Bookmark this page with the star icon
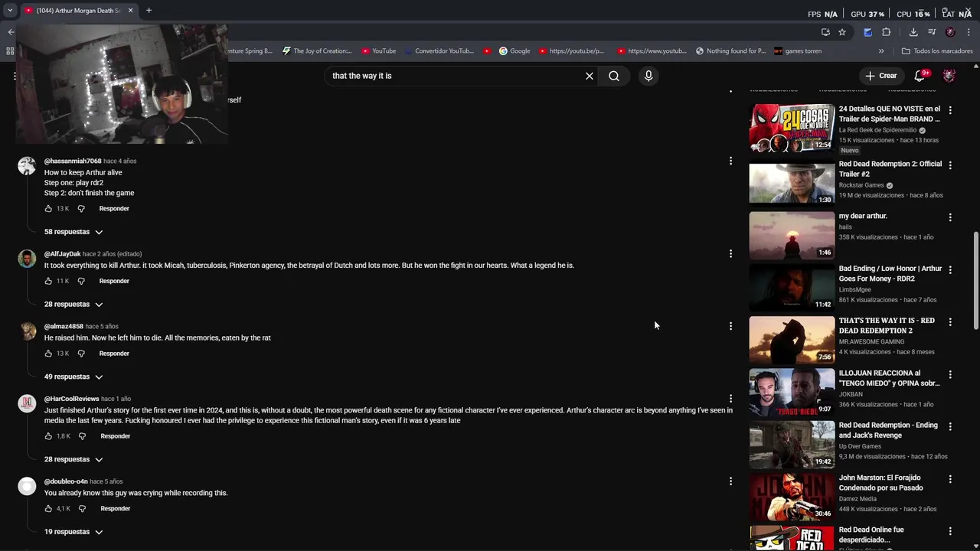This screenshot has height=551, width=980. 842,32
